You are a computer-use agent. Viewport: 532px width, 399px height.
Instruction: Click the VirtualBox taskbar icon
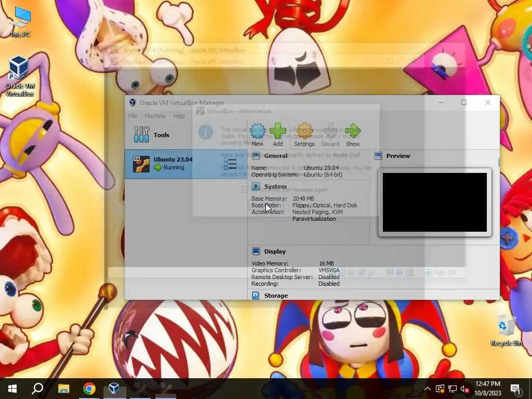pos(114,389)
